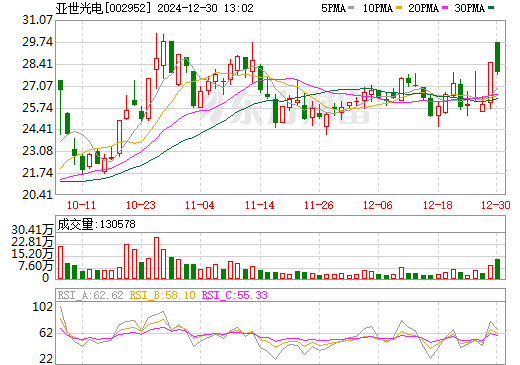The width and height of the screenshot is (520, 365).
Task: Select the 30PMA legend label
Action: coord(469,8)
